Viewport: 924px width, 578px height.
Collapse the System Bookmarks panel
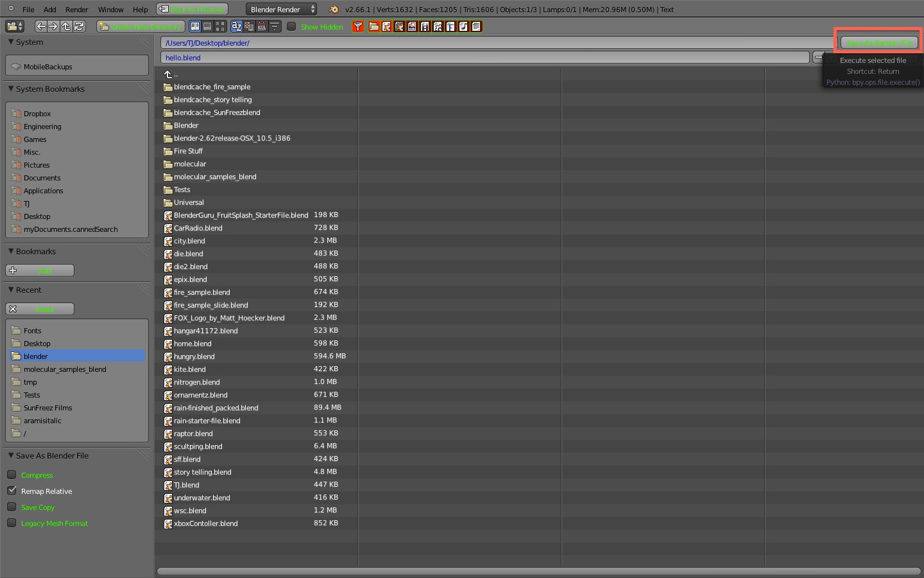pyautogui.click(x=11, y=89)
